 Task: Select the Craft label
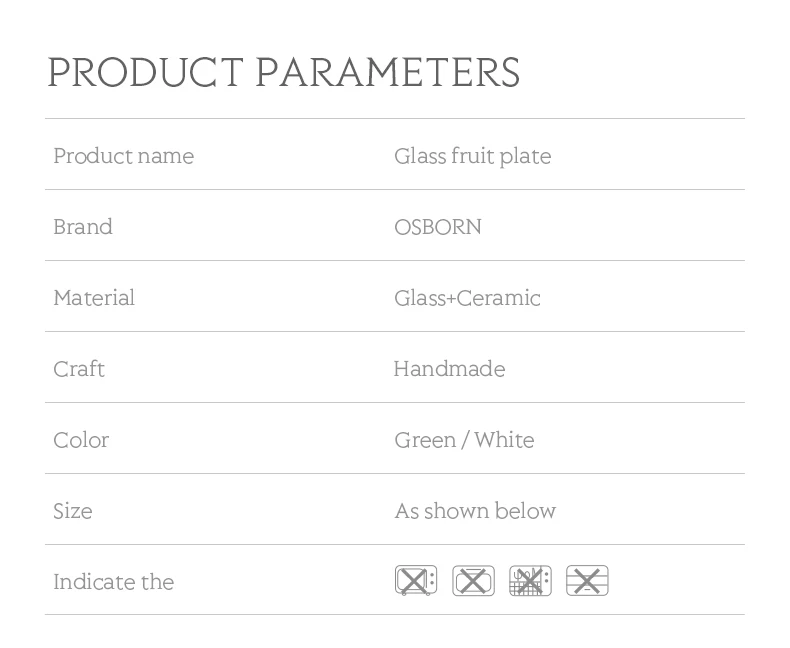tap(79, 369)
